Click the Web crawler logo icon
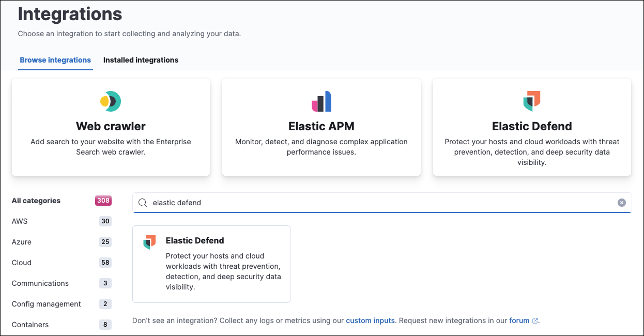The image size is (644, 336). pos(110,101)
